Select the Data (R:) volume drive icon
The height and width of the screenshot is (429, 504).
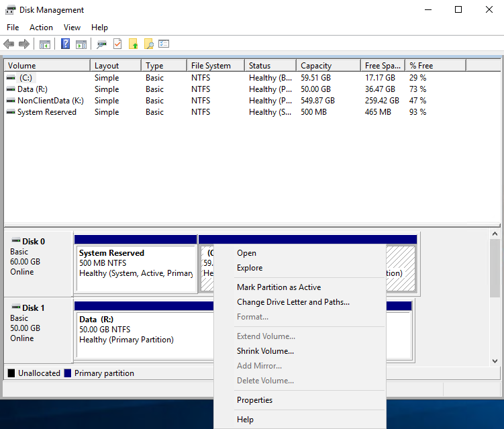(11, 89)
